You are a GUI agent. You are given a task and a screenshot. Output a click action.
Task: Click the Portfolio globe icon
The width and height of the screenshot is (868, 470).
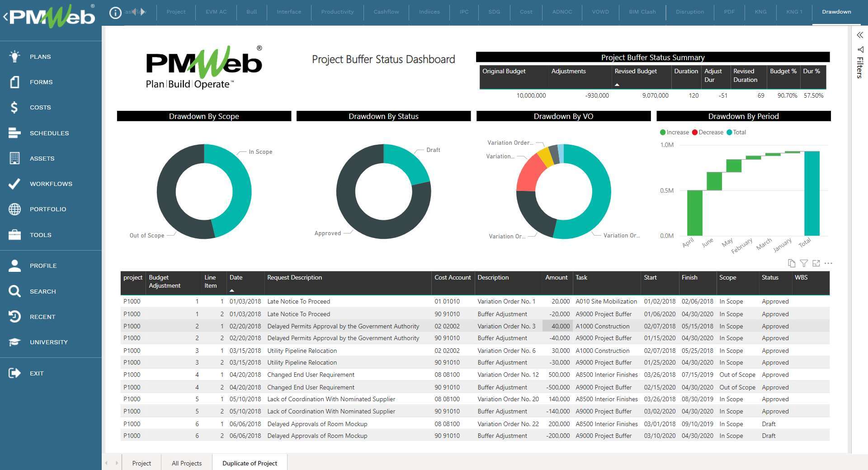tap(14, 209)
